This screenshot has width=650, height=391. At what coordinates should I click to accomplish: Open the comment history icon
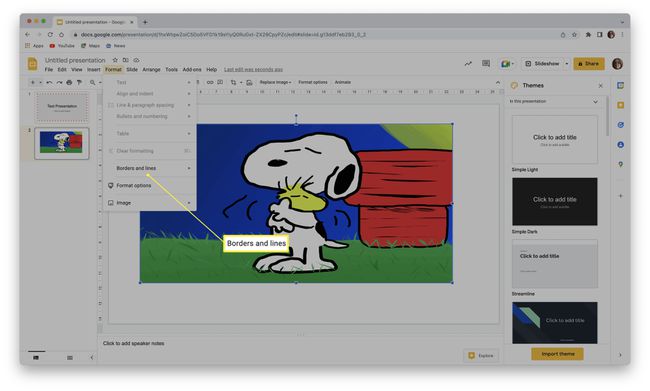pos(486,63)
